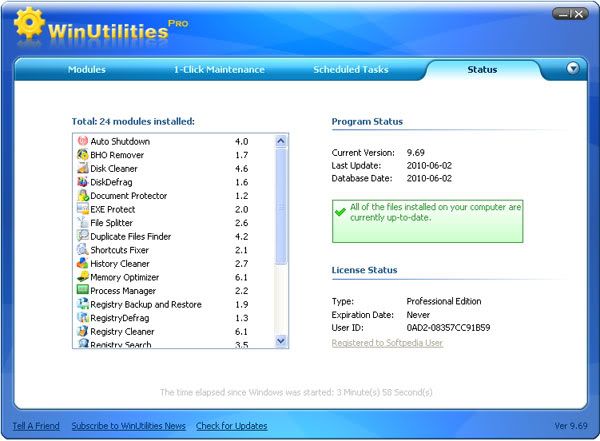Select EXE Protect in the list

(112, 209)
